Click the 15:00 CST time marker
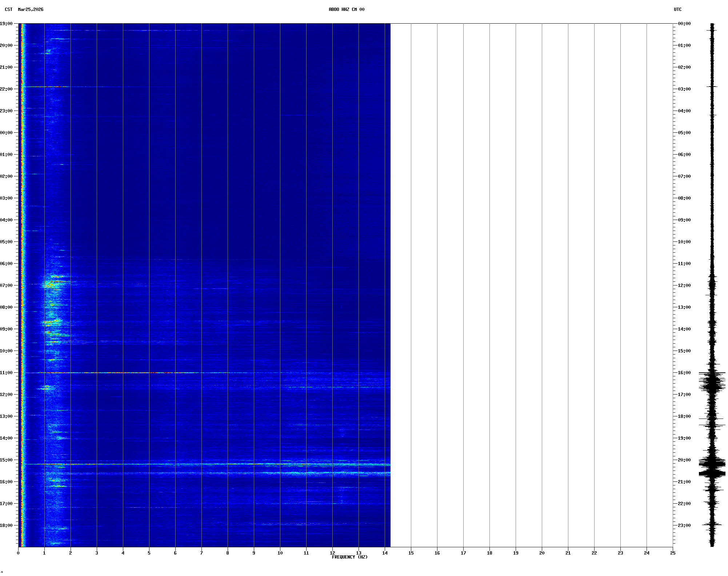This screenshot has width=728, height=576. click(x=7, y=460)
